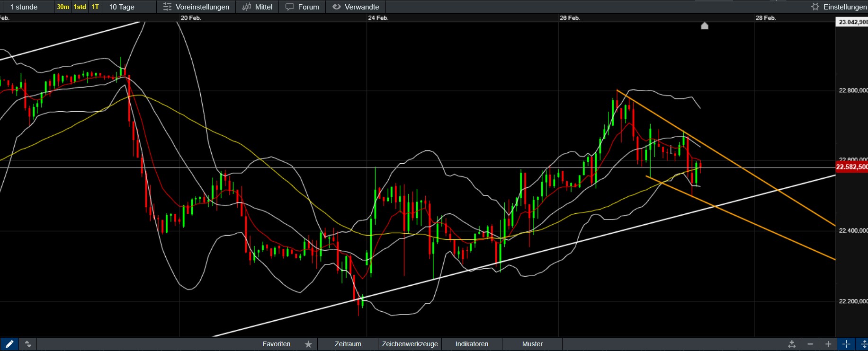This screenshot has width=868, height=351.
Task: Click the Forum speech bubble icon
Action: 290,7
